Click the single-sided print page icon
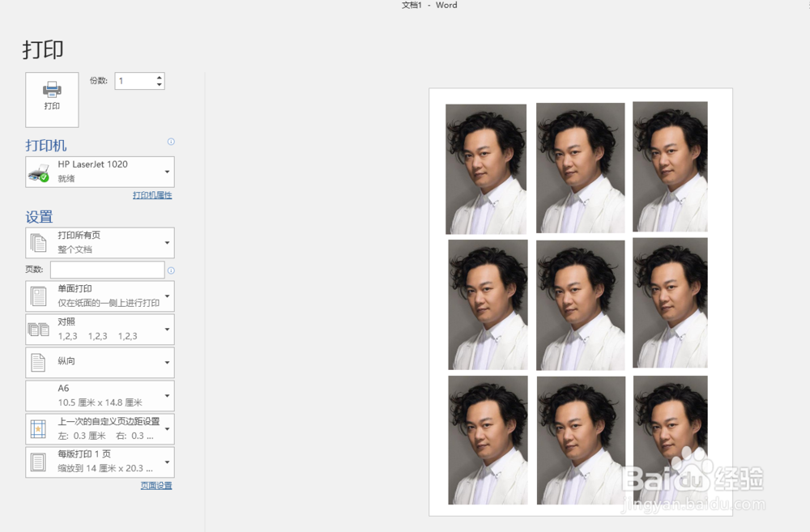This screenshot has height=532, width=810. click(38, 296)
